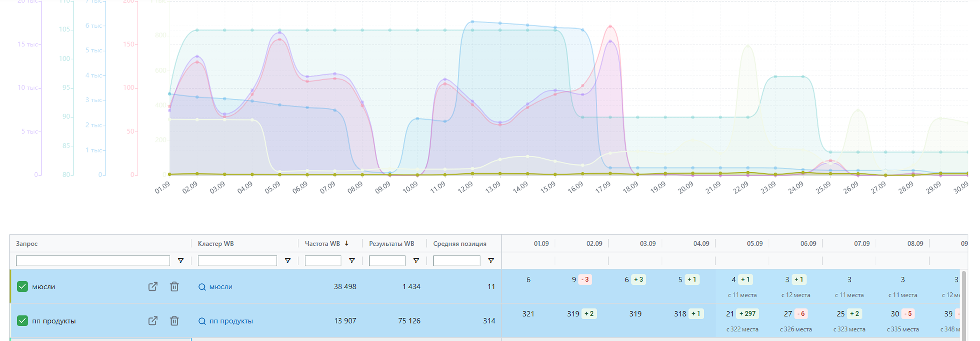This screenshot has width=980, height=341.
Task: Open the мюсли cluster link
Action: click(221, 287)
